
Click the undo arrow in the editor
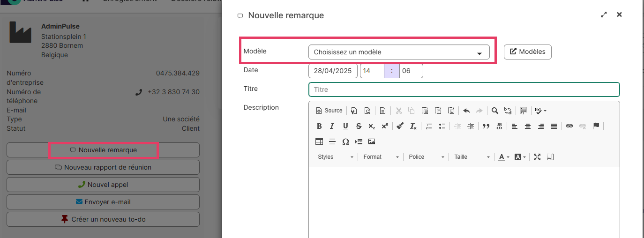tap(466, 111)
